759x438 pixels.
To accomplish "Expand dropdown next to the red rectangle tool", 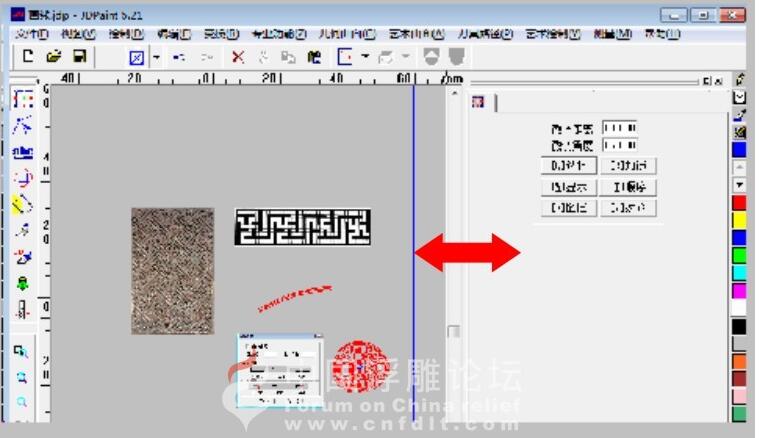I will tap(365, 57).
